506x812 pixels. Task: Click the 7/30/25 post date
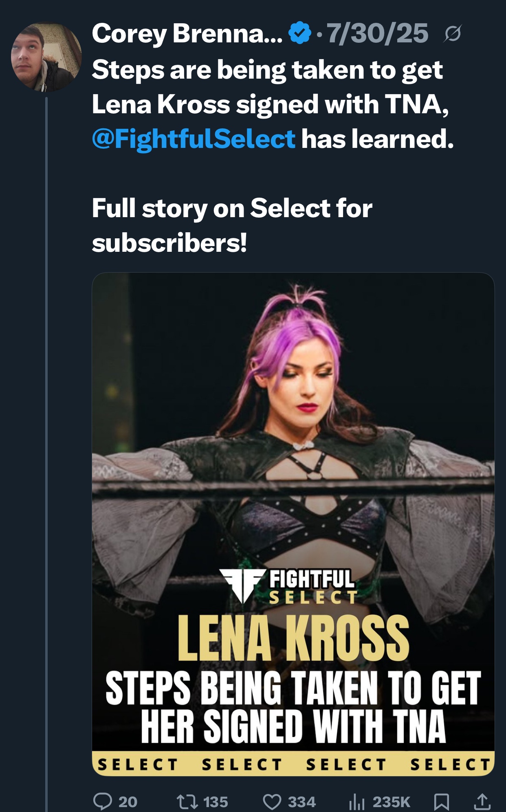pyautogui.click(x=377, y=33)
